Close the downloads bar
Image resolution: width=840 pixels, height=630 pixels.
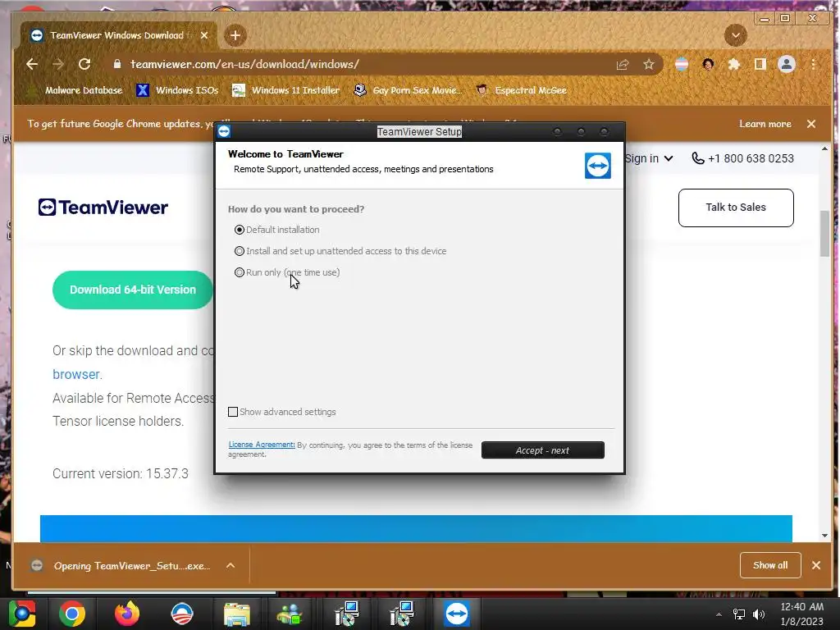click(x=816, y=565)
